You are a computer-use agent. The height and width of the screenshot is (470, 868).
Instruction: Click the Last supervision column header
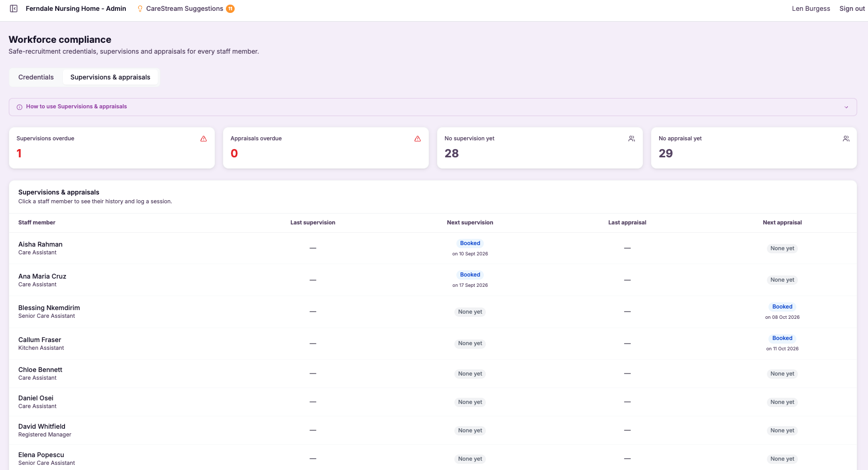coord(313,223)
